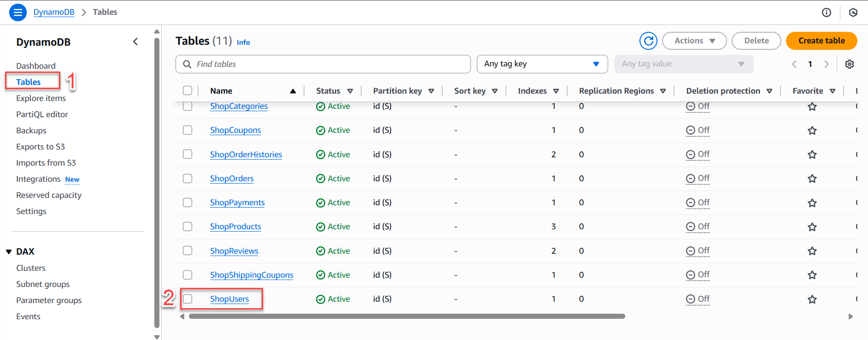Favorite the ShopOrderHistories table star
The width and height of the screenshot is (868, 340).
coord(812,155)
